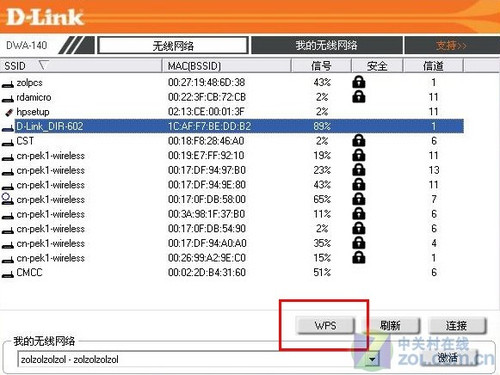
Task: Click MAC address 00:17:DF:94:9E:80
Action: pos(207,185)
